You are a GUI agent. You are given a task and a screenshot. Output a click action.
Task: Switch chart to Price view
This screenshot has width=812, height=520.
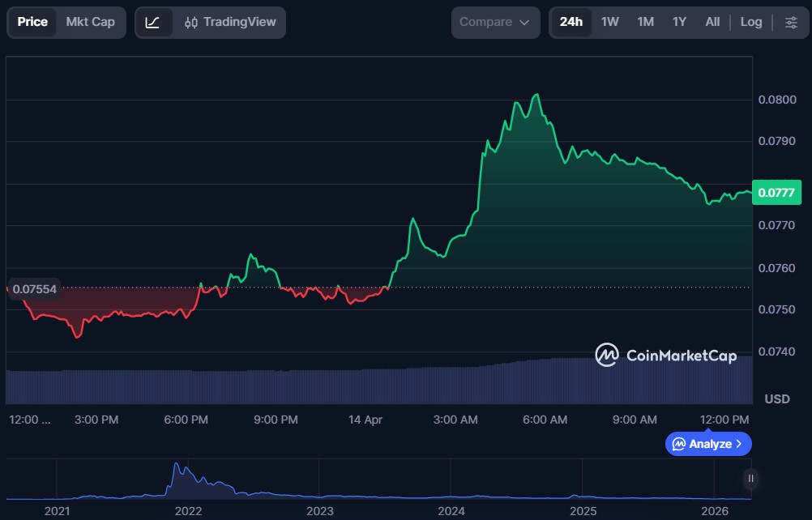[32, 22]
